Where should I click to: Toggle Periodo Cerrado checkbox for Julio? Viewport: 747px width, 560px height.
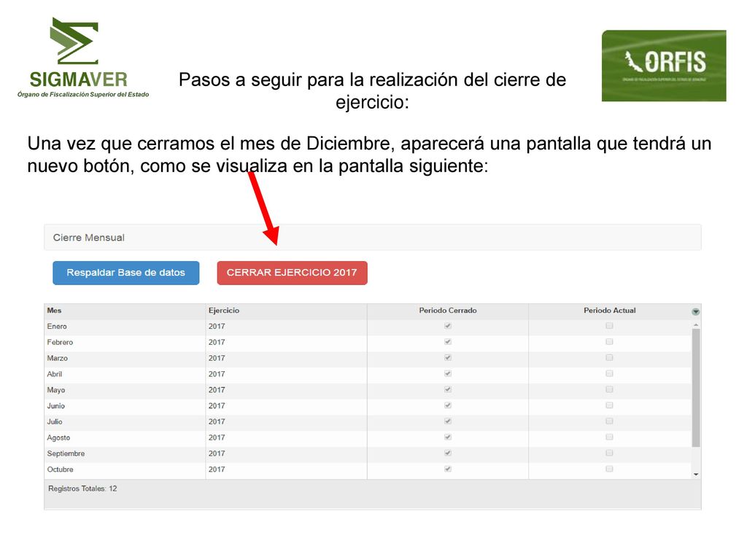coord(448,421)
